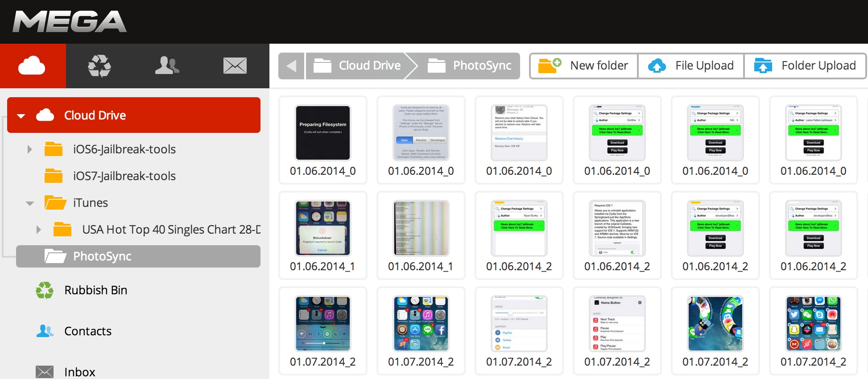Click the white cloud icon beside Cloud Drive
Screen dimensions: 868x379
tap(45, 115)
